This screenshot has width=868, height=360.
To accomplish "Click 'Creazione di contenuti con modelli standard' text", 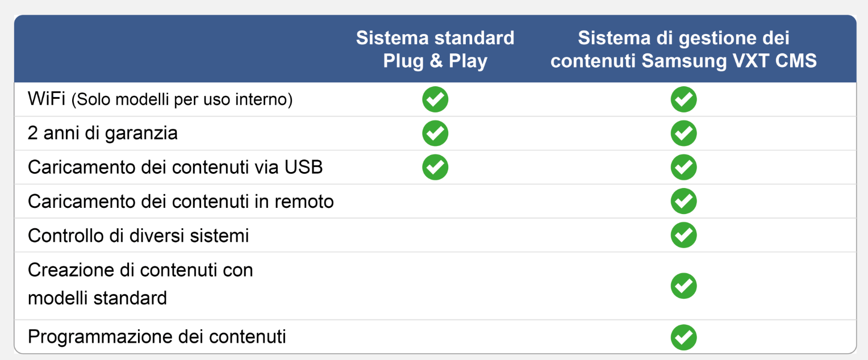I will pos(140,283).
